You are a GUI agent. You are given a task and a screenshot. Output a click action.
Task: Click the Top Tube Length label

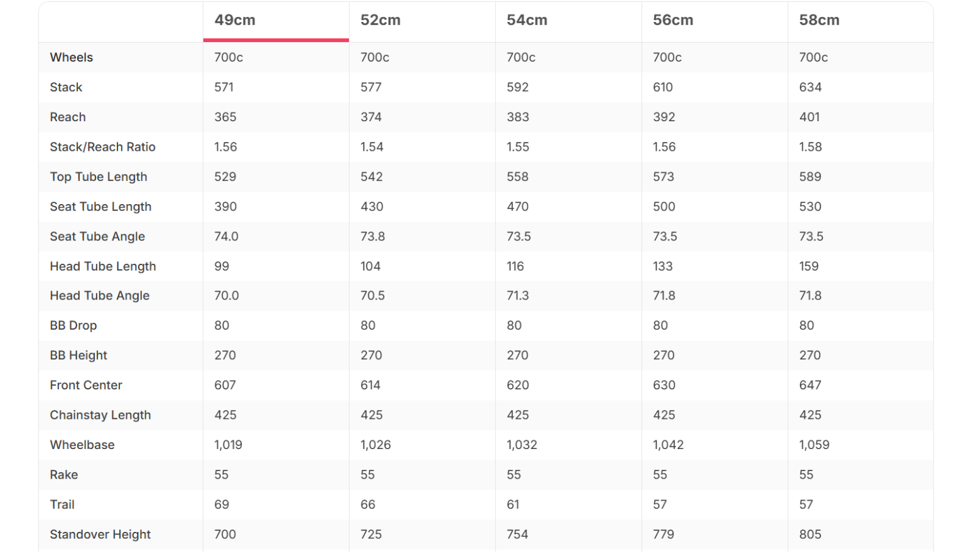[x=99, y=177]
